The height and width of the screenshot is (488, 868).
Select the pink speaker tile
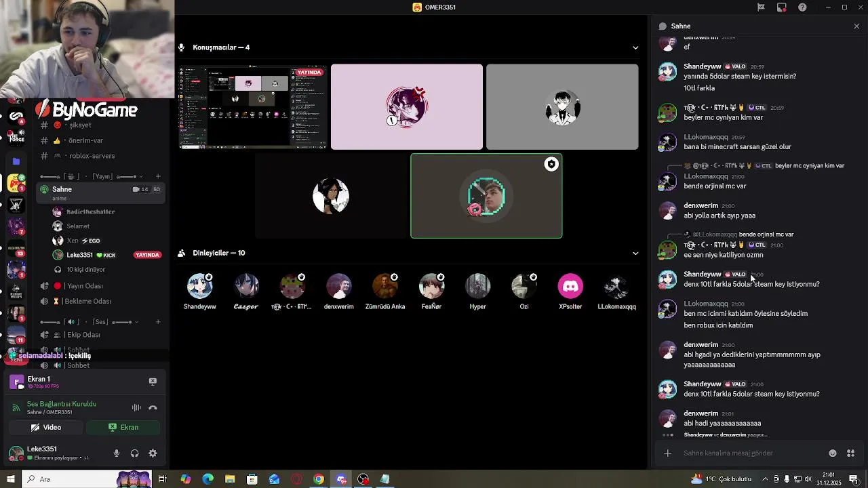[x=407, y=107]
